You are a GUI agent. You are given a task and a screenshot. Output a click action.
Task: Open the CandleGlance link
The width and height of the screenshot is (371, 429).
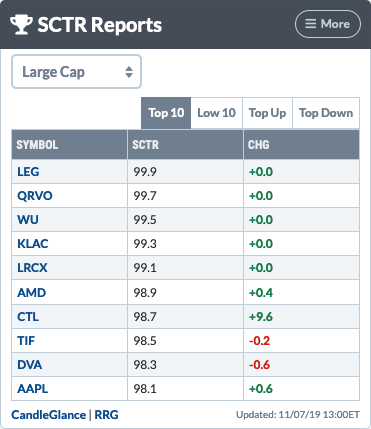click(x=49, y=415)
